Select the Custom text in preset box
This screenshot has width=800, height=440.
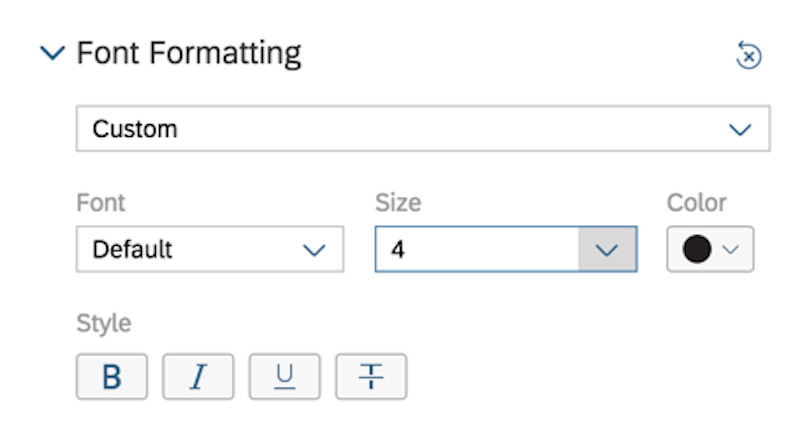point(135,129)
